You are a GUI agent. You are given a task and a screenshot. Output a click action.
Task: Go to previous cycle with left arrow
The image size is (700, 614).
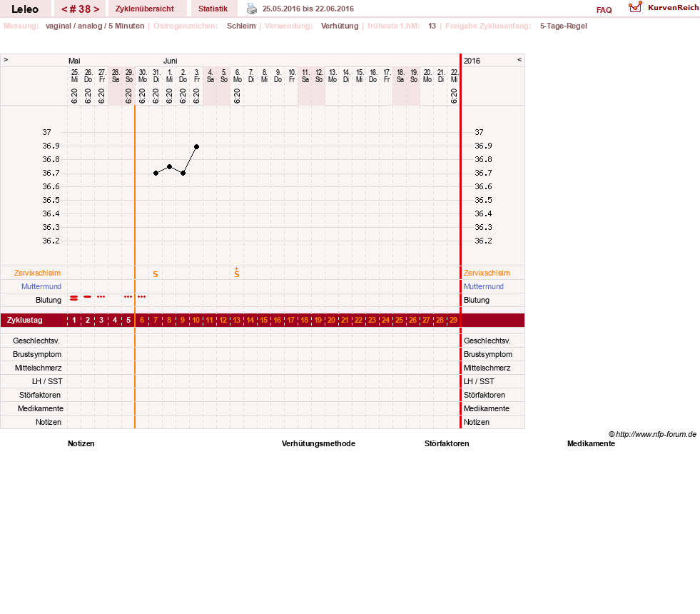tap(64, 9)
